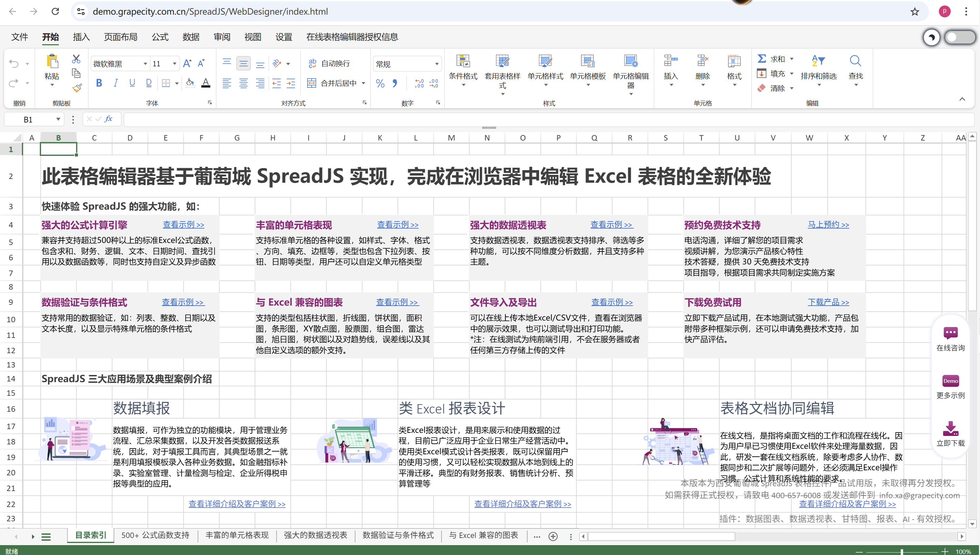The height and width of the screenshot is (555, 980).
Task: Open 条件格式 conditional formatting
Action: 463,70
